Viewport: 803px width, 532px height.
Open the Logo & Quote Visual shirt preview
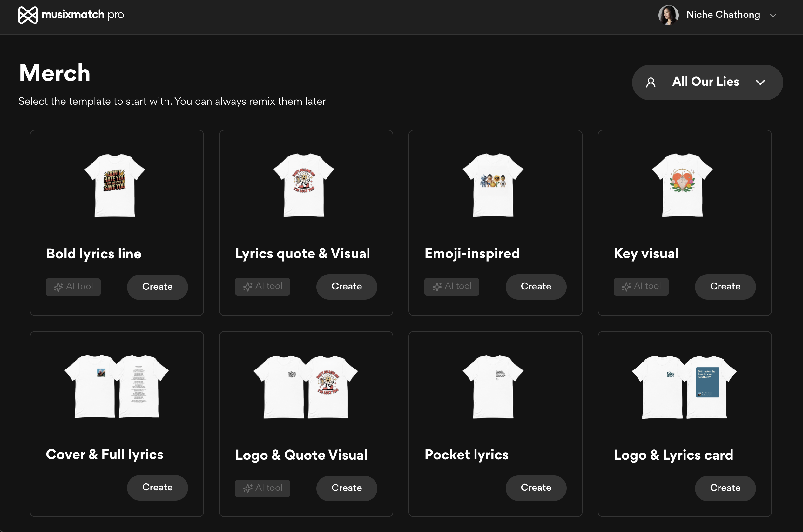[305, 387]
